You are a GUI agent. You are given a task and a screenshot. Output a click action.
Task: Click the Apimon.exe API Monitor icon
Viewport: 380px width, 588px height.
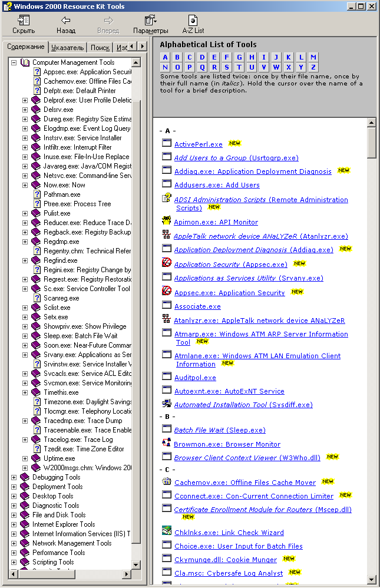[x=167, y=220]
